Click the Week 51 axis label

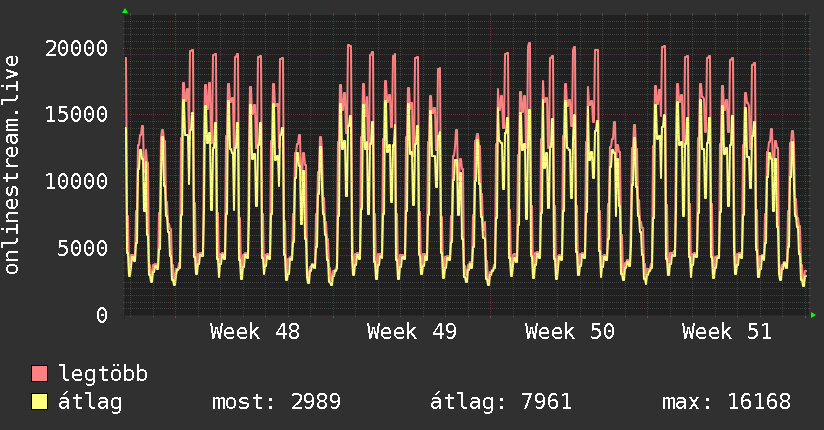click(727, 332)
